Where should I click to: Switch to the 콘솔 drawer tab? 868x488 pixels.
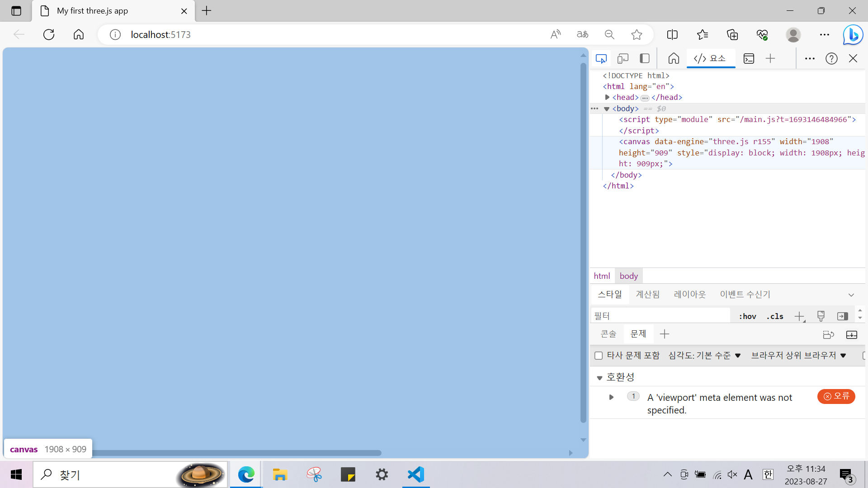[x=609, y=334]
